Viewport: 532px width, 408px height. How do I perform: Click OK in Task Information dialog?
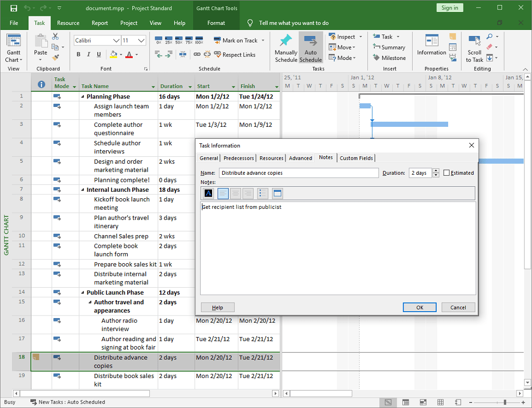coord(419,307)
